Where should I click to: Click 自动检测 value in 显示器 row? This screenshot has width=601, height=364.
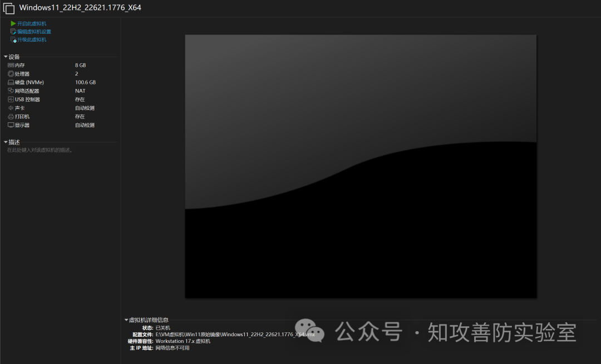pos(85,125)
